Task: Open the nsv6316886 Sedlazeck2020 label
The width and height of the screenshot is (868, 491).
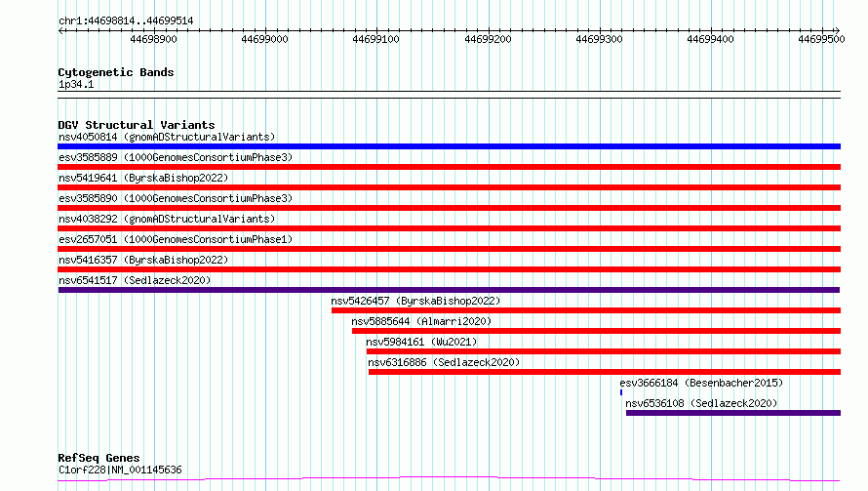Action: [x=444, y=362]
